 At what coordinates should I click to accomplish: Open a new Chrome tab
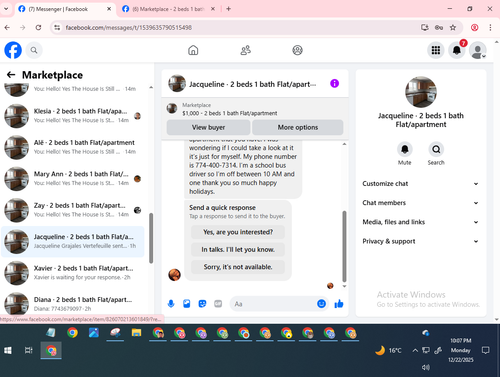tap(228, 9)
